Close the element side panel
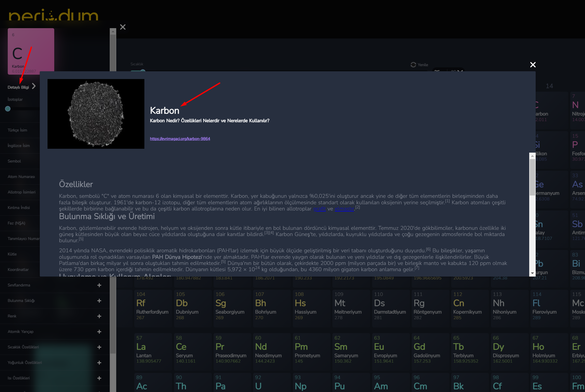Viewport: 585px width, 392px height. [123, 27]
